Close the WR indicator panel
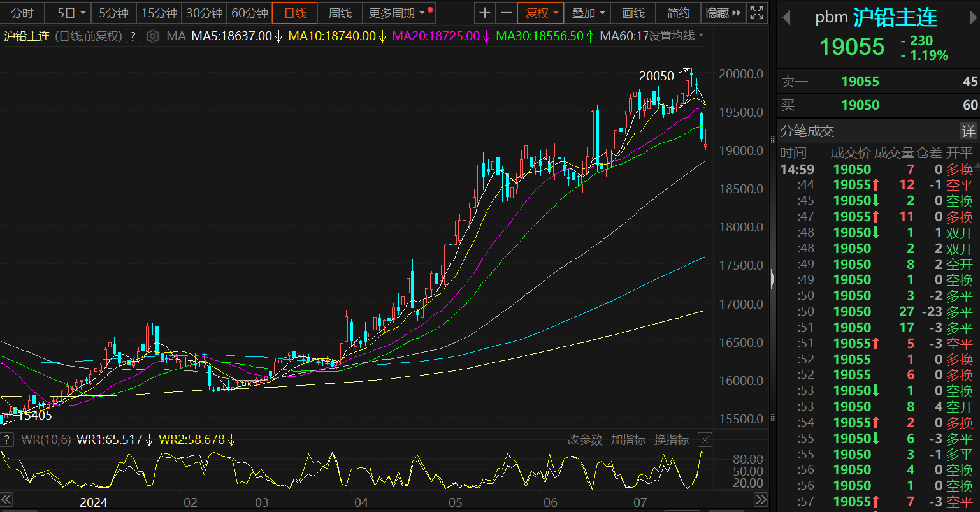This screenshot has width=980, height=512. [x=705, y=439]
